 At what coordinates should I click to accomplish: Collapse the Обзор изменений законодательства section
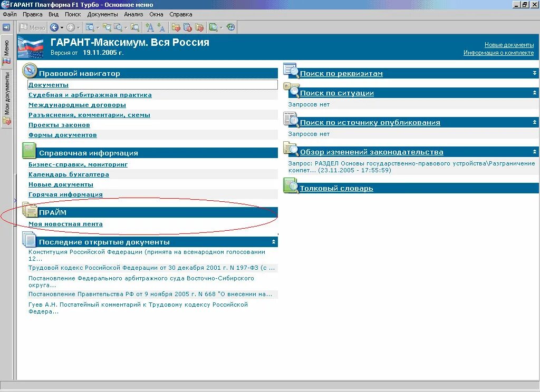coord(535,152)
